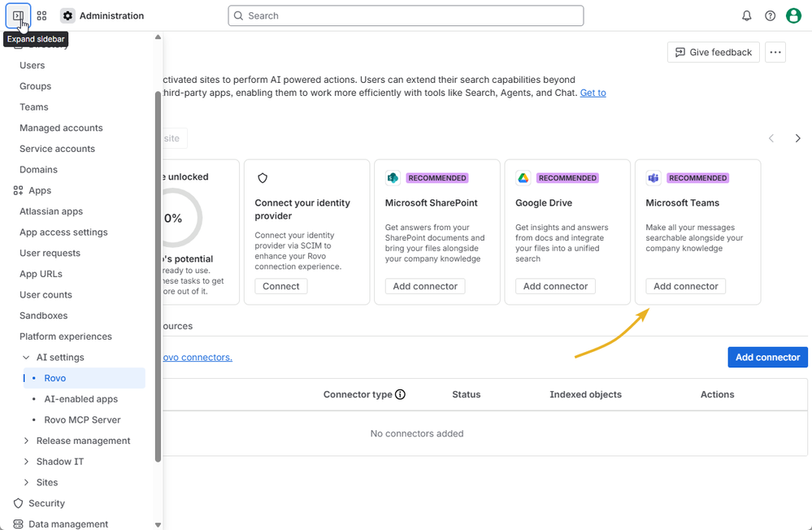
Task: Add connector for Microsoft SharePoint
Action: pos(425,286)
